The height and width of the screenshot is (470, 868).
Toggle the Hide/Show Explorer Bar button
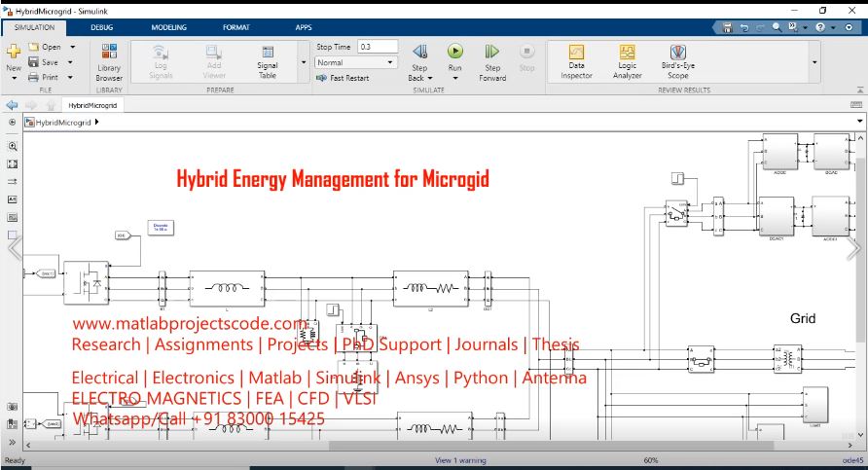click(13, 123)
